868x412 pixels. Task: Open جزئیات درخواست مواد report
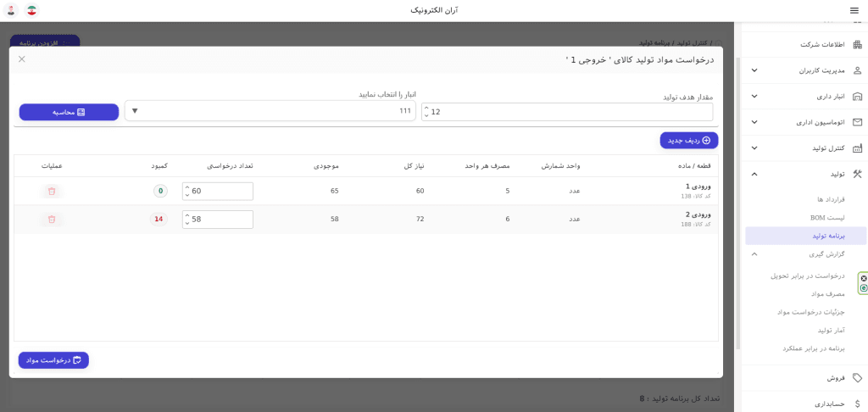(811, 312)
